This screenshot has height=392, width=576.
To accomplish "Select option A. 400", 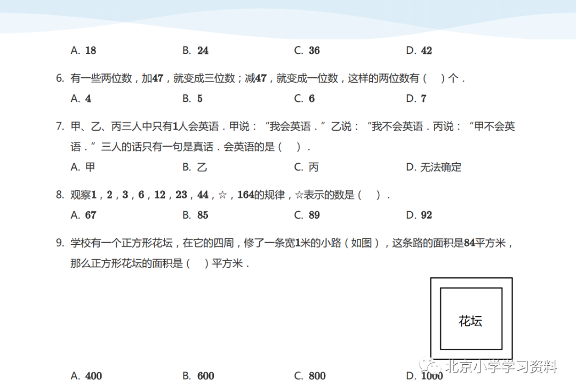I will (86, 376).
